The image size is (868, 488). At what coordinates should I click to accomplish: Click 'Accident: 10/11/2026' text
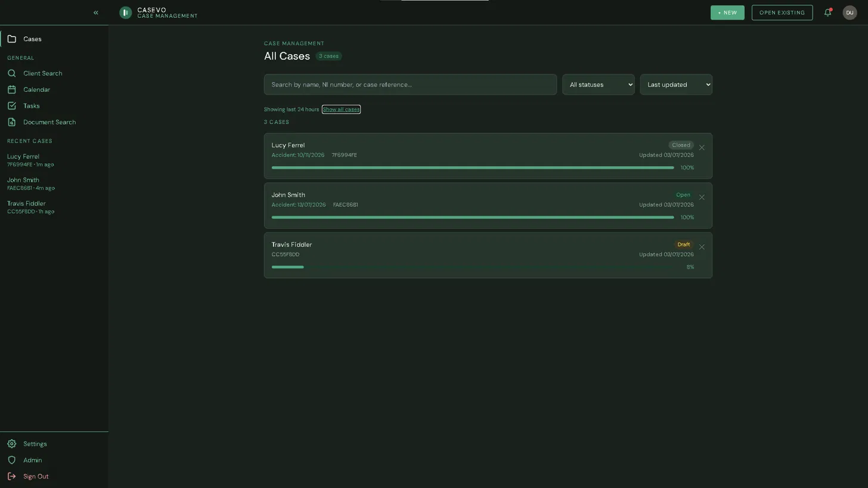(298, 156)
